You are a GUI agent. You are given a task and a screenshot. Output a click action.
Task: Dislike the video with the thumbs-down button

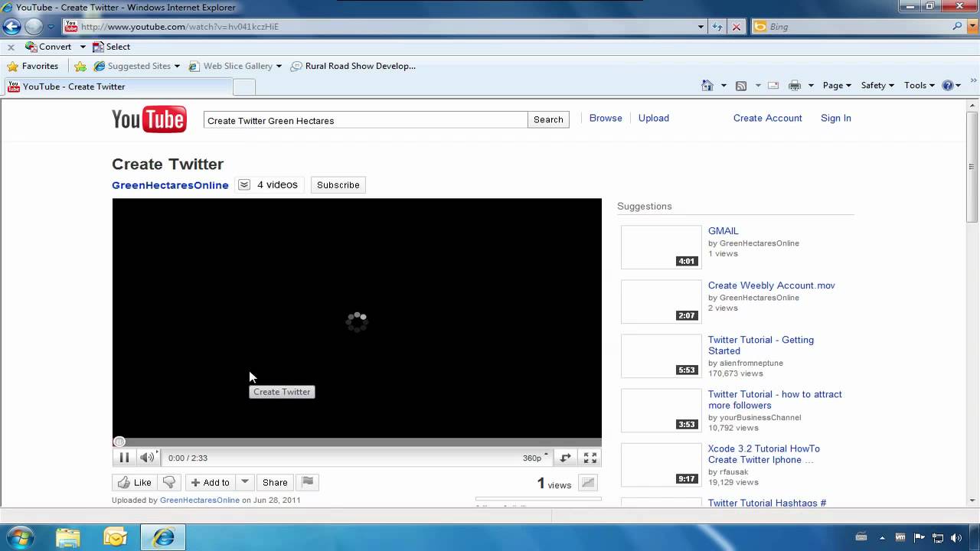pyautogui.click(x=169, y=482)
